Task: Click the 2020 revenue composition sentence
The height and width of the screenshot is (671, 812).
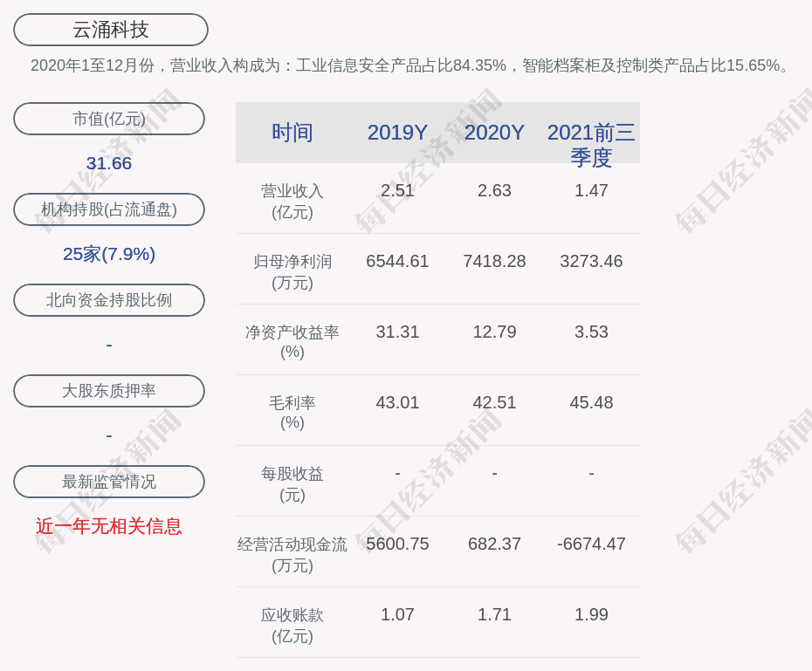Action: (x=409, y=65)
